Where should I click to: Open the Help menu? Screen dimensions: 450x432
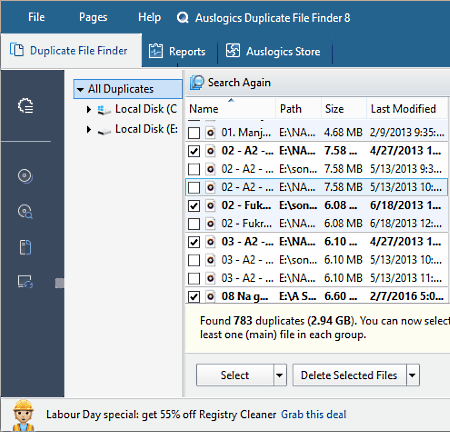[149, 17]
